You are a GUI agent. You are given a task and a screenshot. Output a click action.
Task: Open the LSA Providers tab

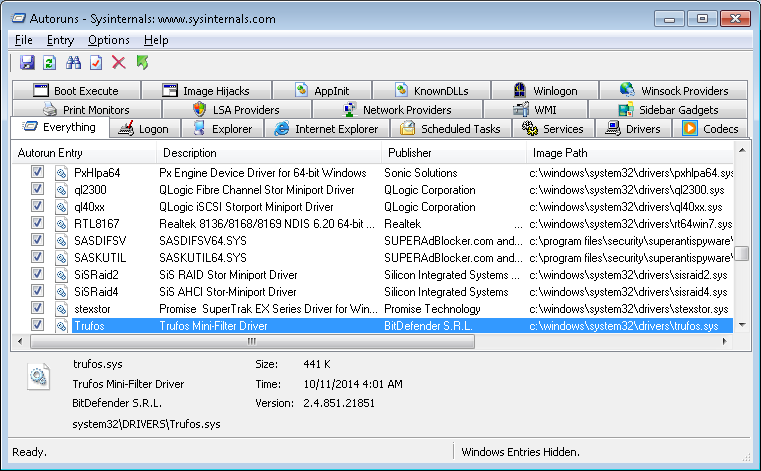pos(237,110)
